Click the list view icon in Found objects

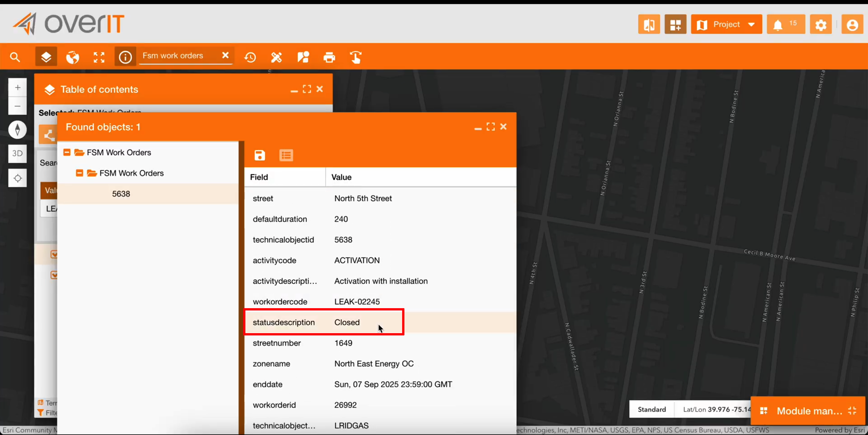click(286, 155)
